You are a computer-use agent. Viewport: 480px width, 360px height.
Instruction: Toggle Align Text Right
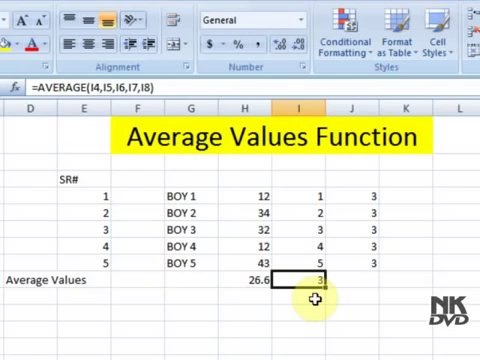(x=108, y=44)
